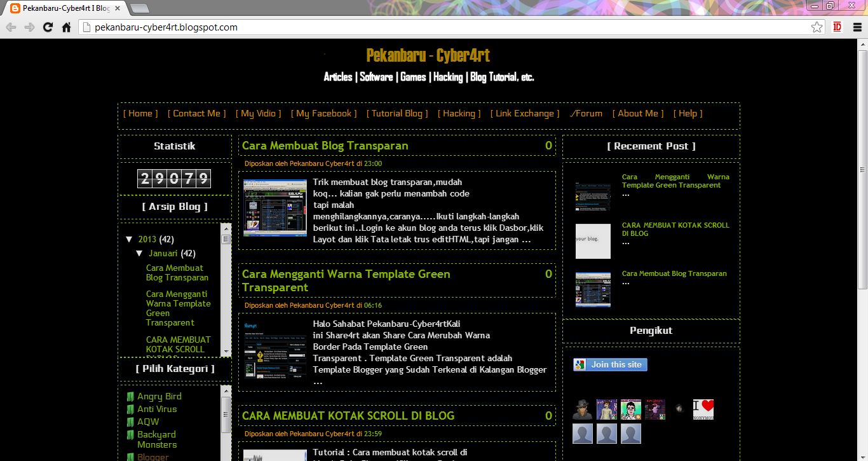This screenshot has width=868, height=461.
Task: Bookmark this page with the star icon
Action: coord(817,27)
